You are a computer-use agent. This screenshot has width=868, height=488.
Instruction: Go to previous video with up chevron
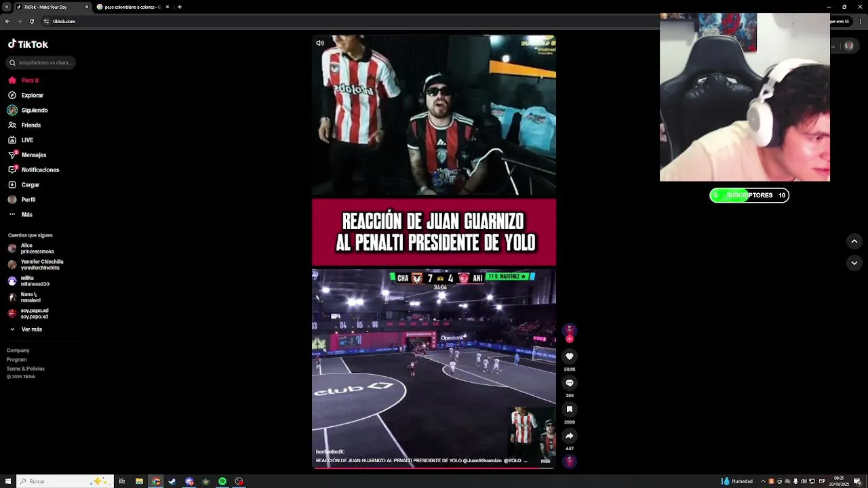coord(854,241)
